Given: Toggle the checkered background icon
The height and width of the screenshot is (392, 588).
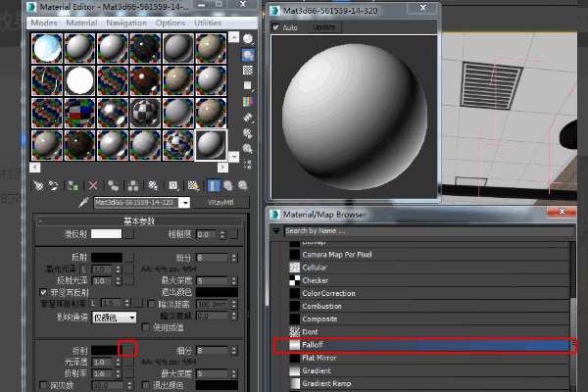Looking at the screenshot, I should tap(248, 71).
